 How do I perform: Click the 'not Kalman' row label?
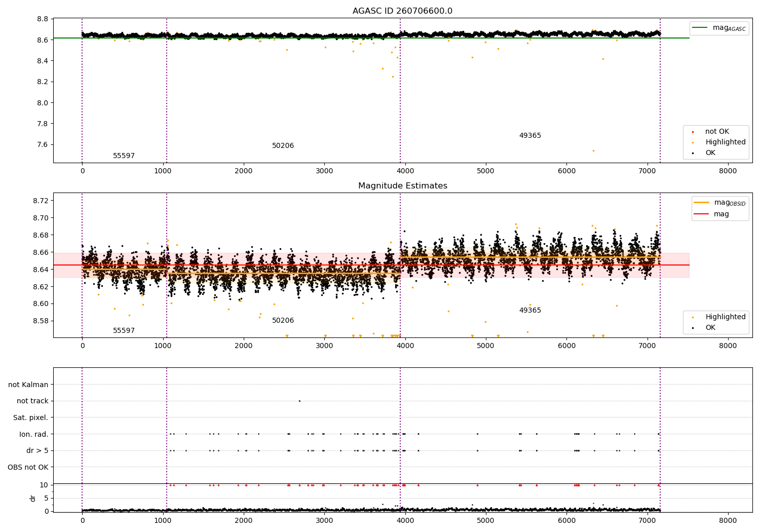pos(28,385)
